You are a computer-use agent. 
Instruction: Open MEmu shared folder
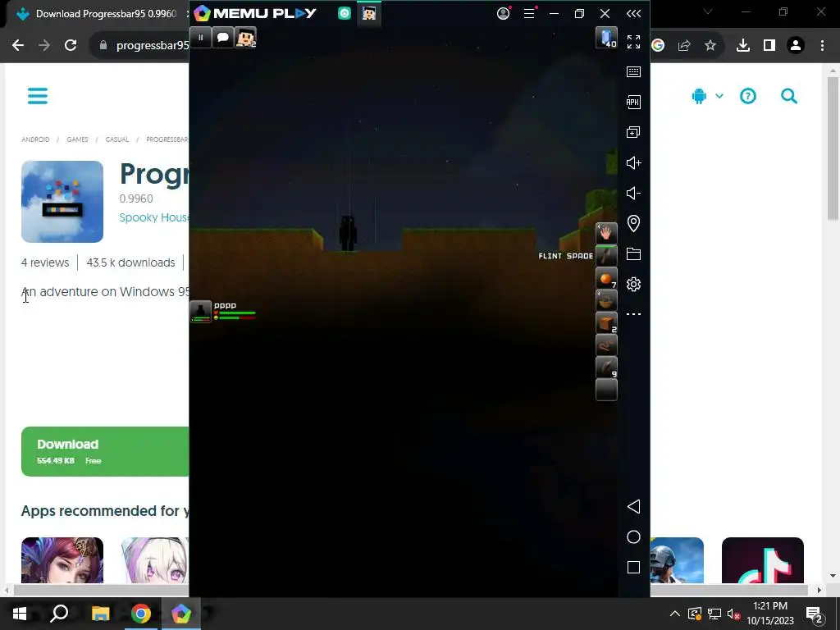point(634,254)
